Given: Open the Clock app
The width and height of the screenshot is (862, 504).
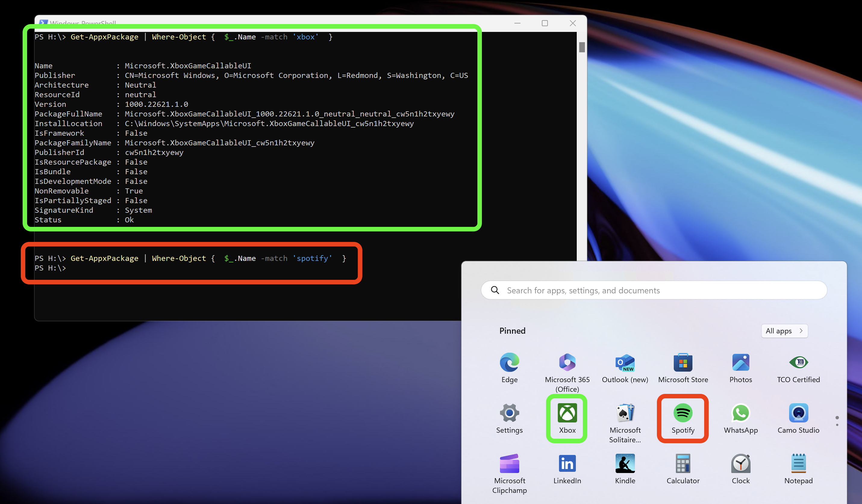Looking at the screenshot, I should click(x=741, y=469).
